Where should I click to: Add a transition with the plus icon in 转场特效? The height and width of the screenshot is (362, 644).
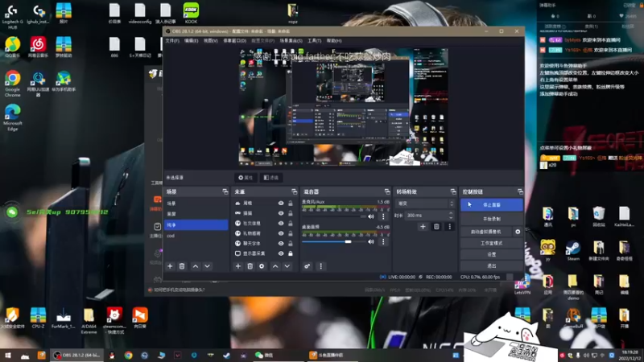click(x=423, y=227)
